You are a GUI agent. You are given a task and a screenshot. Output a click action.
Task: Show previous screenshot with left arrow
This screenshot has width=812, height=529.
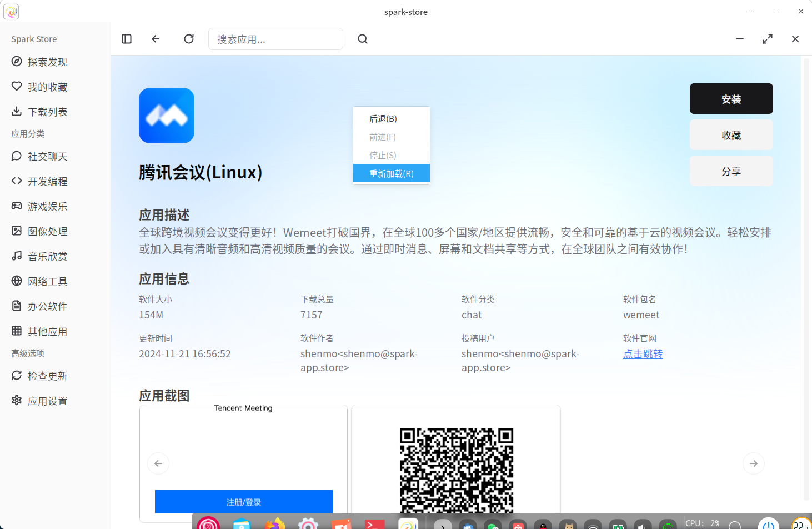(x=158, y=463)
